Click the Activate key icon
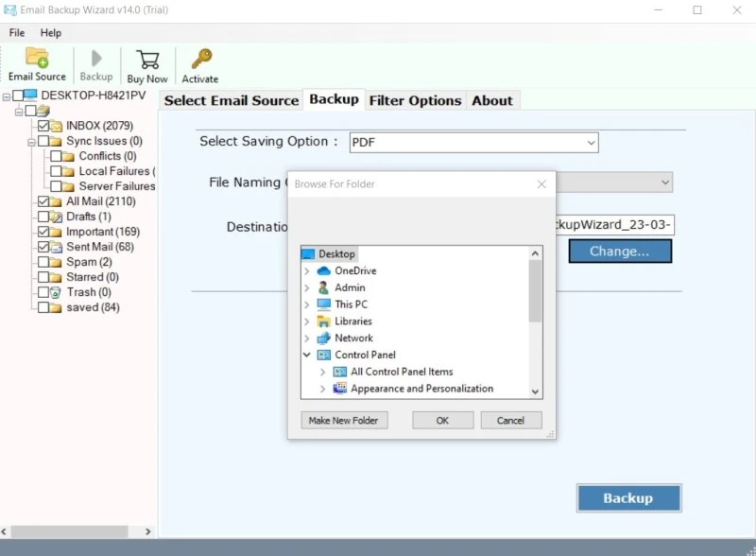756x556 pixels. [200, 61]
